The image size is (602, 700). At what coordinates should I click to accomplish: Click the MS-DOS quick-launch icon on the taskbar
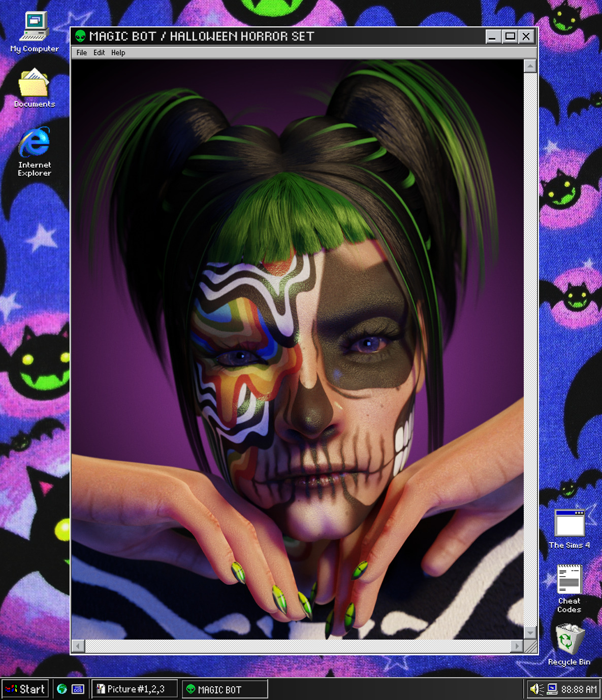(78, 689)
